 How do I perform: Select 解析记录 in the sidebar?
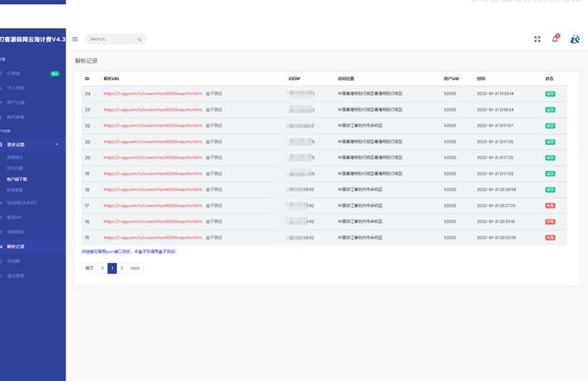(15, 247)
